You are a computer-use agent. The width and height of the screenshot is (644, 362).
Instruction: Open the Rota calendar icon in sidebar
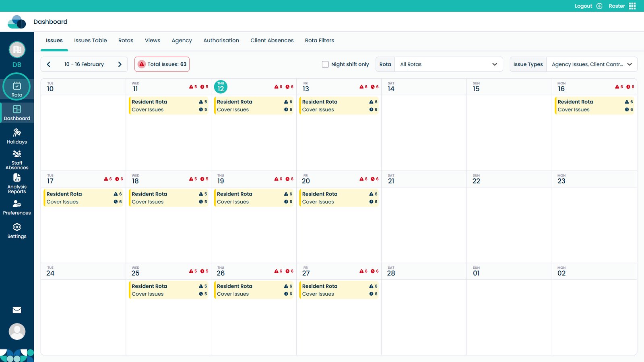(17, 86)
